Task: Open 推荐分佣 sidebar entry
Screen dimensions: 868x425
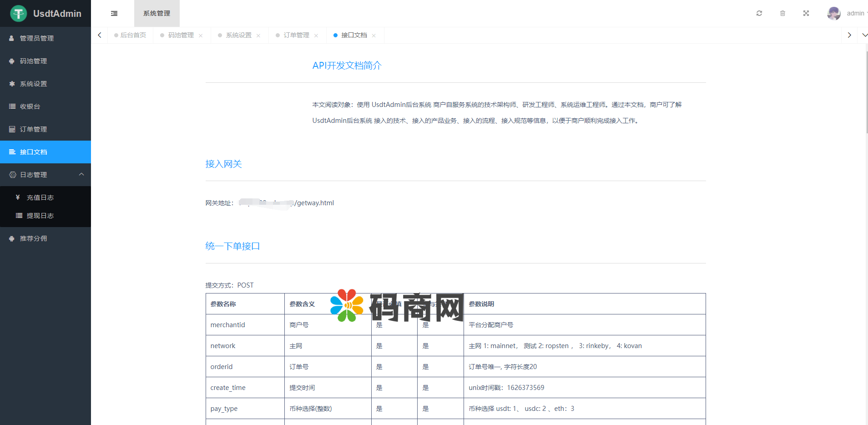Action: 33,238
